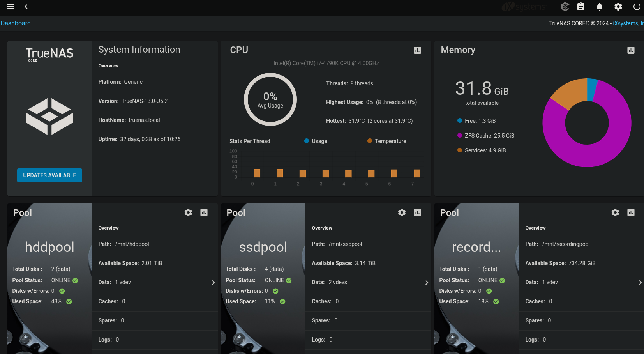
Task: Click the CPU 0% Avg Usage gauge
Action: (270, 99)
